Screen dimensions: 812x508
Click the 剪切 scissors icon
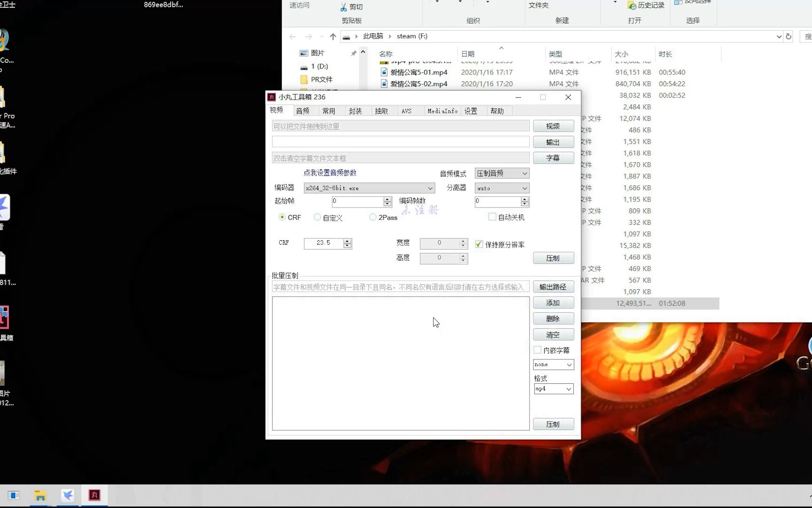344,7
